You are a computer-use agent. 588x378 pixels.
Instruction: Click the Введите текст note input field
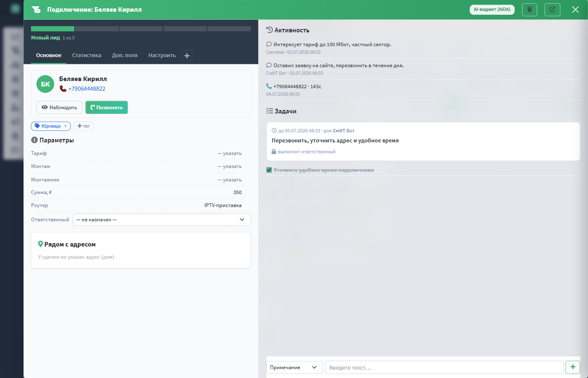444,367
